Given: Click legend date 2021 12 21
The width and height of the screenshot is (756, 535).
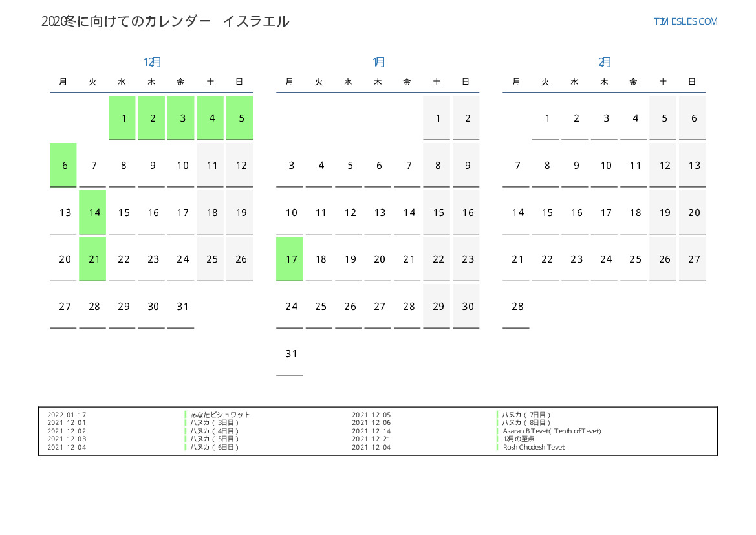Looking at the screenshot, I should coord(371,439).
